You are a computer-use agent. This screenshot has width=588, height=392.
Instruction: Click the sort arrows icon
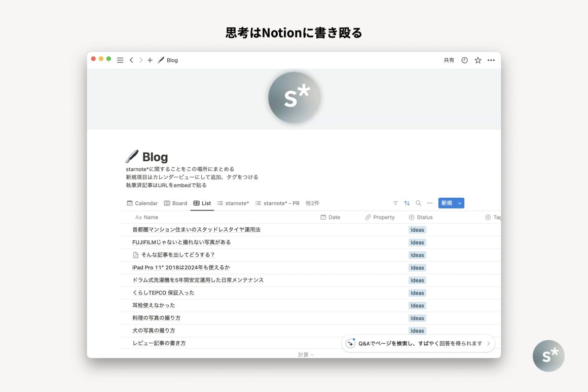[407, 203]
